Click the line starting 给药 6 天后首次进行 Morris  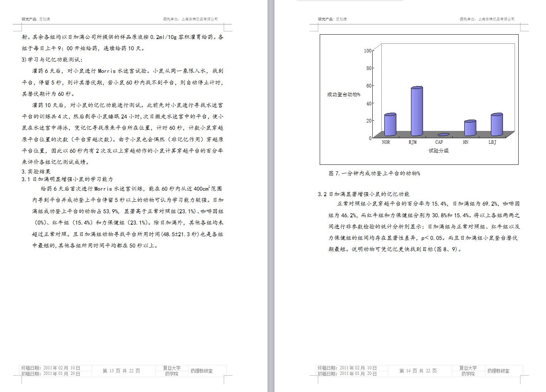pos(131,189)
